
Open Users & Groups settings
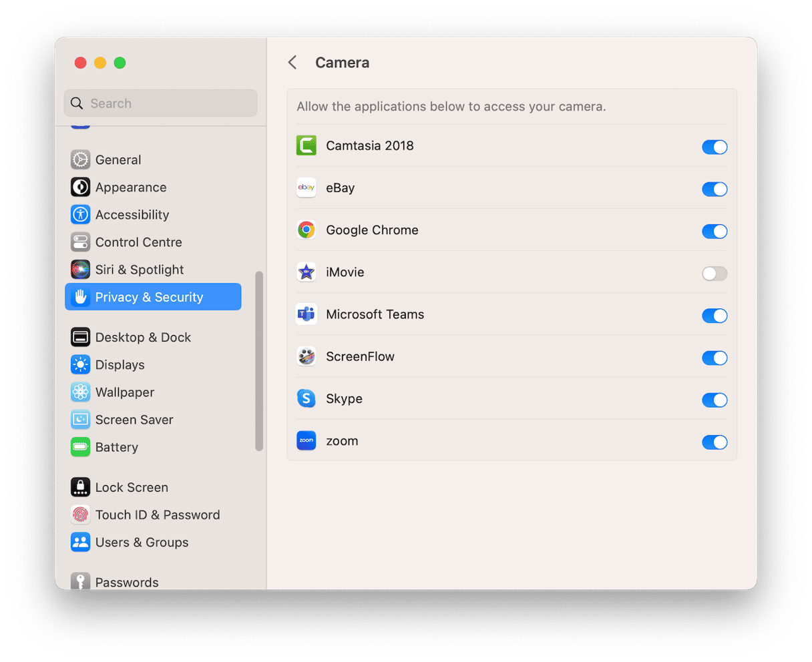click(x=142, y=543)
